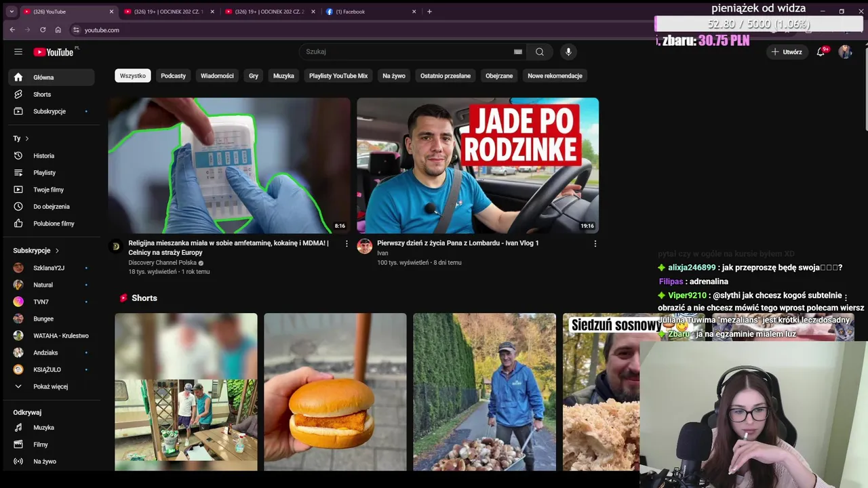The image size is (868, 488).
Task: Select the Wszystko filter chip
Action: click(133, 76)
